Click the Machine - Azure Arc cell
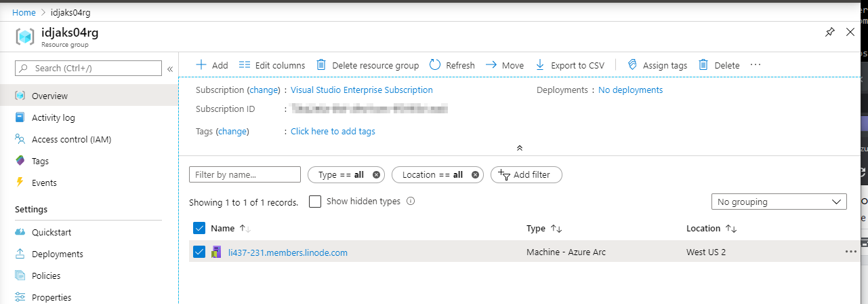 pyautogui.click(x=566, y=252)
